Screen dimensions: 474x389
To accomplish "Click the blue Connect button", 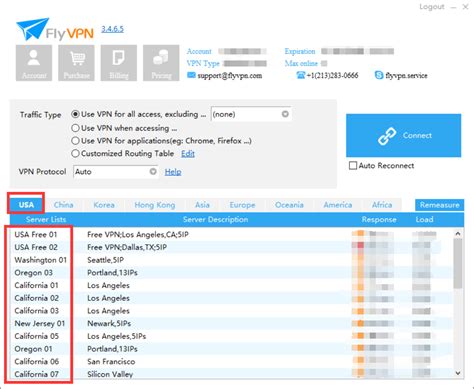I will (x=403, y=135).
